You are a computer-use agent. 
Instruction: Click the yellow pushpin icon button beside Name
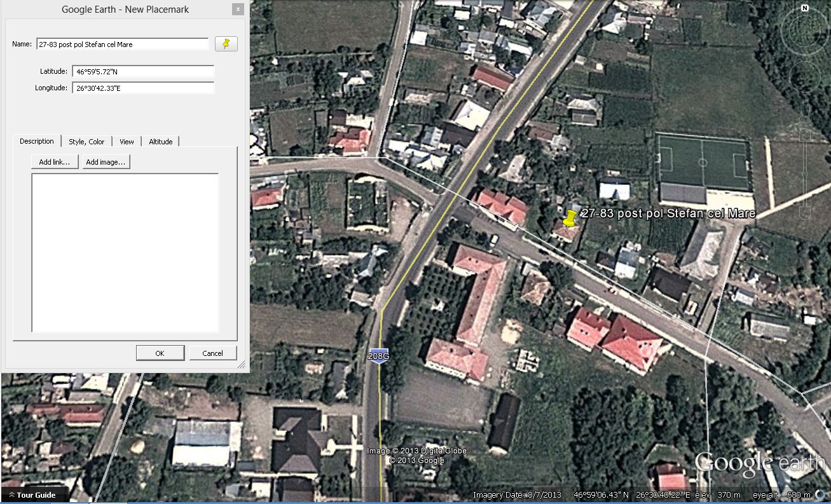click(x=226, y=44)
